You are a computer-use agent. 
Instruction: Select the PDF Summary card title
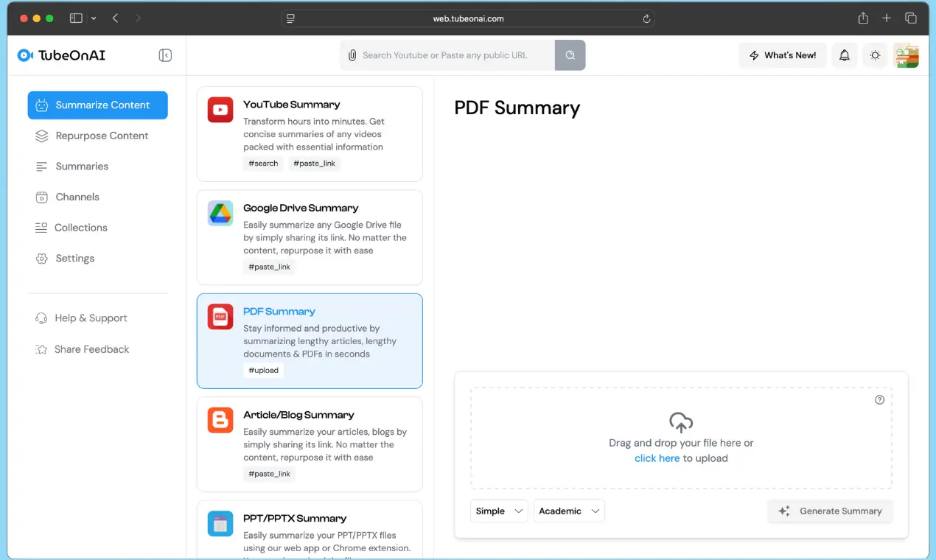[279, 312]
